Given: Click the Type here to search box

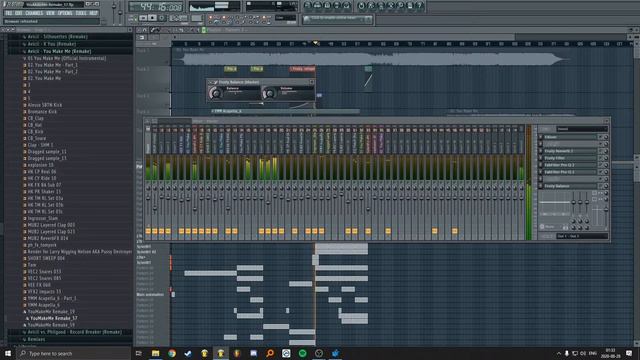Looking at the screenshot, I should (73, 353).
